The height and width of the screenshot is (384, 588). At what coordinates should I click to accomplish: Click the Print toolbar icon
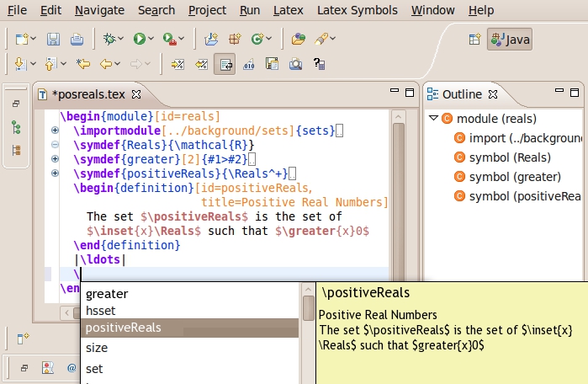[x=77, y=39]
